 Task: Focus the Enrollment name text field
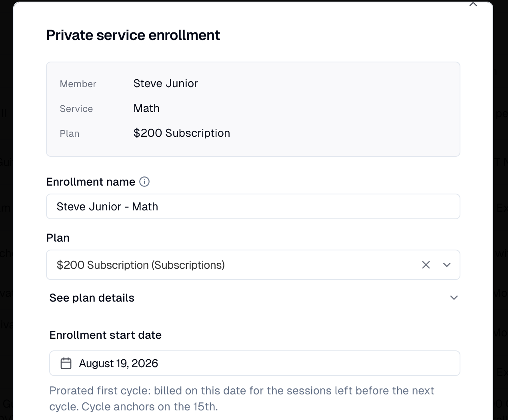253,206
